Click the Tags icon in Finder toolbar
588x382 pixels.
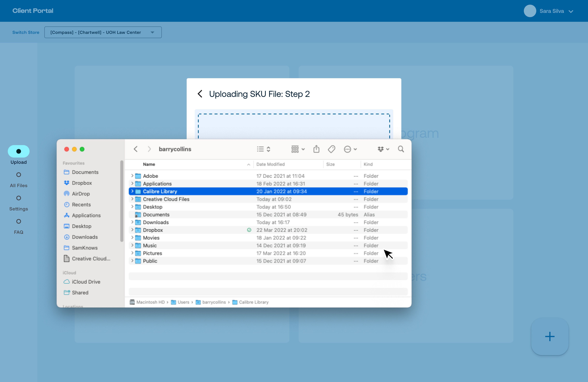click(332, 149)
